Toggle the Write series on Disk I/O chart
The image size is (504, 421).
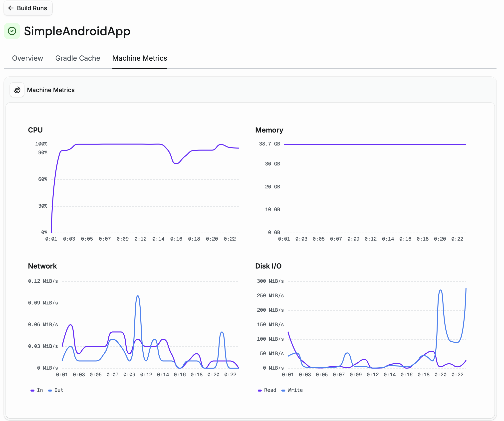[292, 390]
